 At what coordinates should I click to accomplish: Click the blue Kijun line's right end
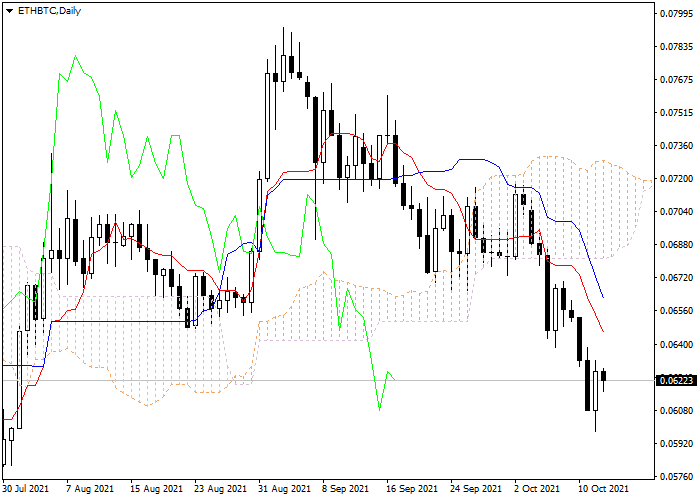(603, 297)
